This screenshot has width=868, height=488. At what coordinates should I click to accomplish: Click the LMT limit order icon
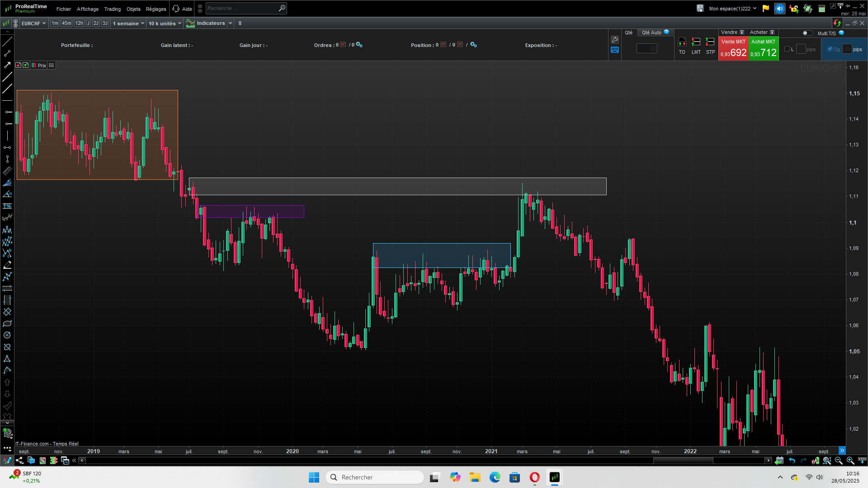696,43
